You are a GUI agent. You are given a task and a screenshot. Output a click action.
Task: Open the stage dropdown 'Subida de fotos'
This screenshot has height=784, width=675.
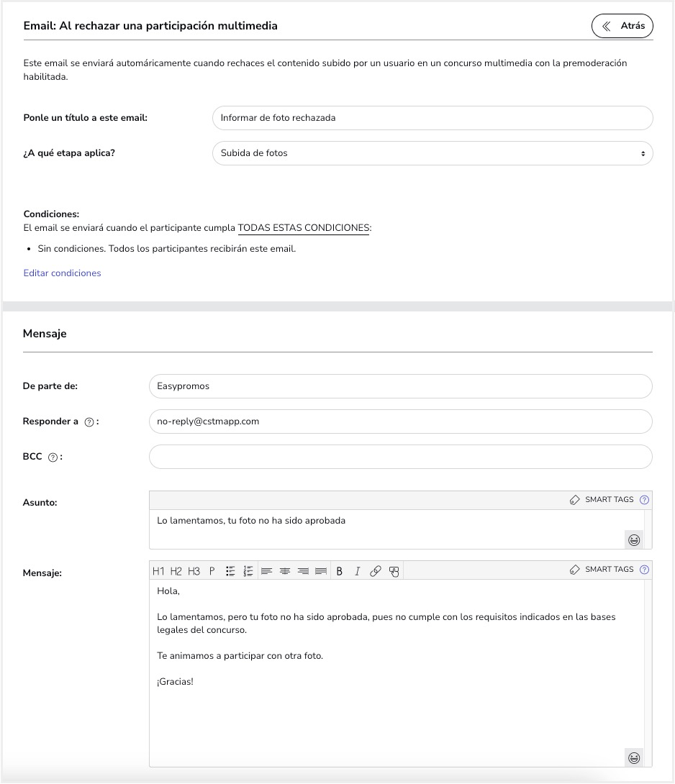coord(432,153)
